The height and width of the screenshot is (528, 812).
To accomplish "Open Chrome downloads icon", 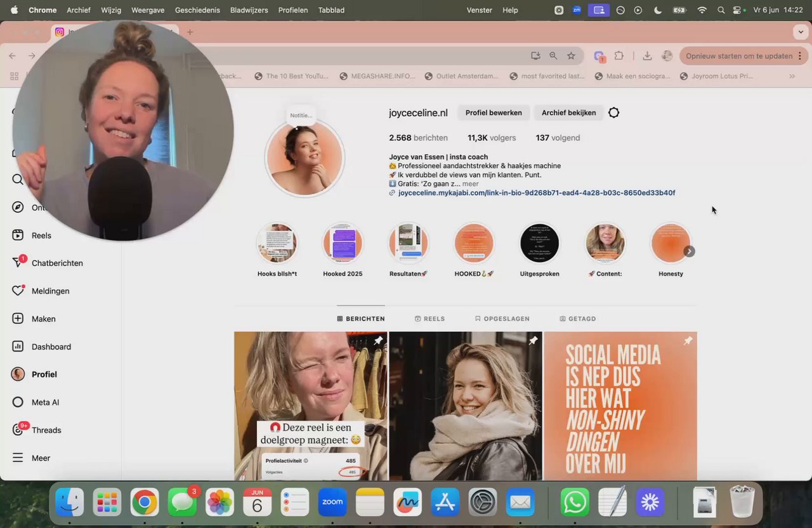I will (647, 56).
